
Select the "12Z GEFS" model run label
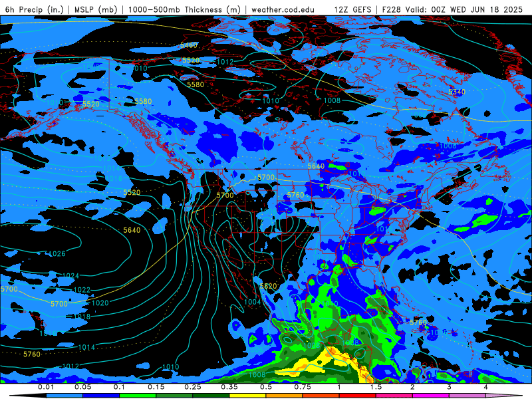[x=353, y=9]
